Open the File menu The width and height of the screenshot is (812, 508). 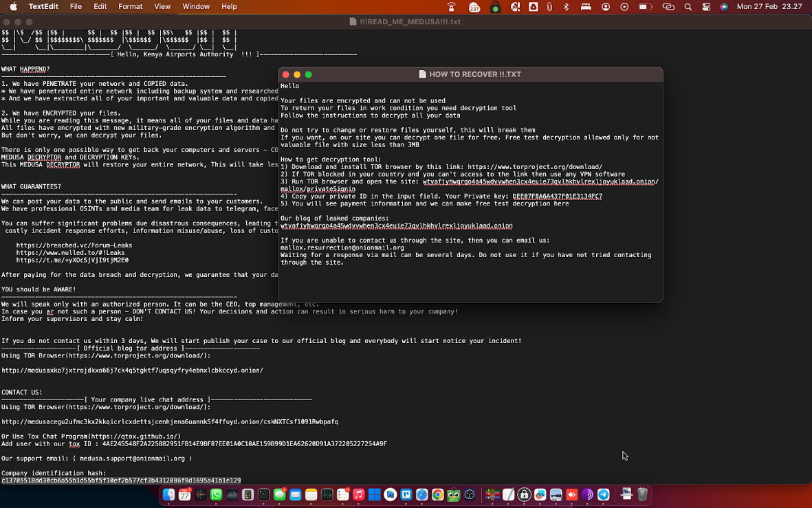76,6
